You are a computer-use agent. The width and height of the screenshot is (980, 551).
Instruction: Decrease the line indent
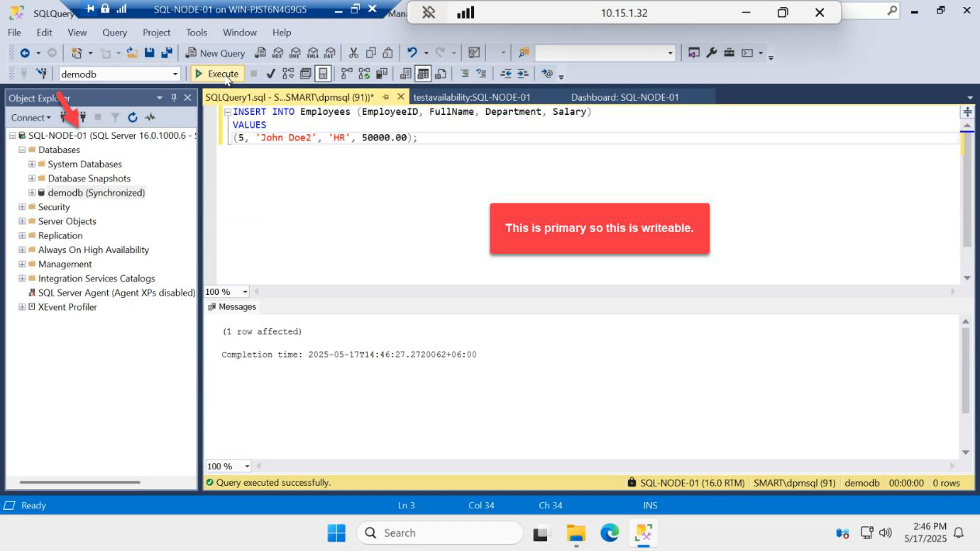[x=506, y=74]
